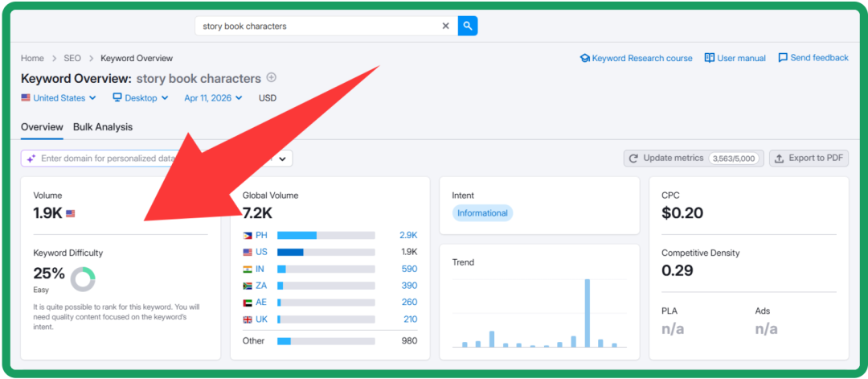Viewport: 868px width, 379px height.
Task: Open the Desktop device dropdown
Action: pyautogui.click(x=141, y=98)
